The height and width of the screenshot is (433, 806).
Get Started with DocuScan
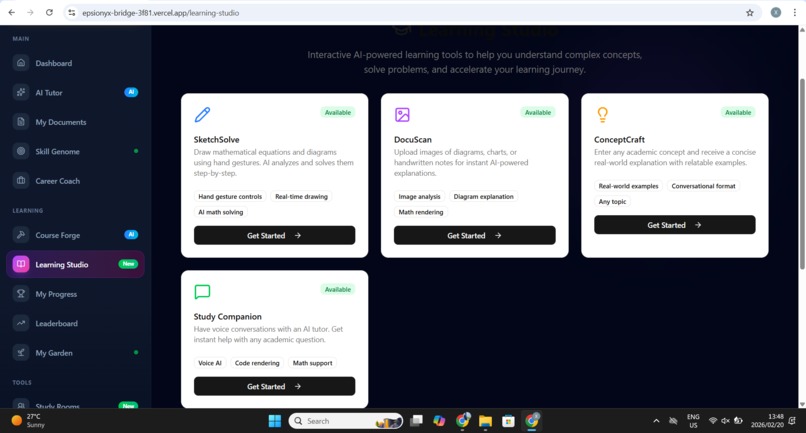point(474,235)
